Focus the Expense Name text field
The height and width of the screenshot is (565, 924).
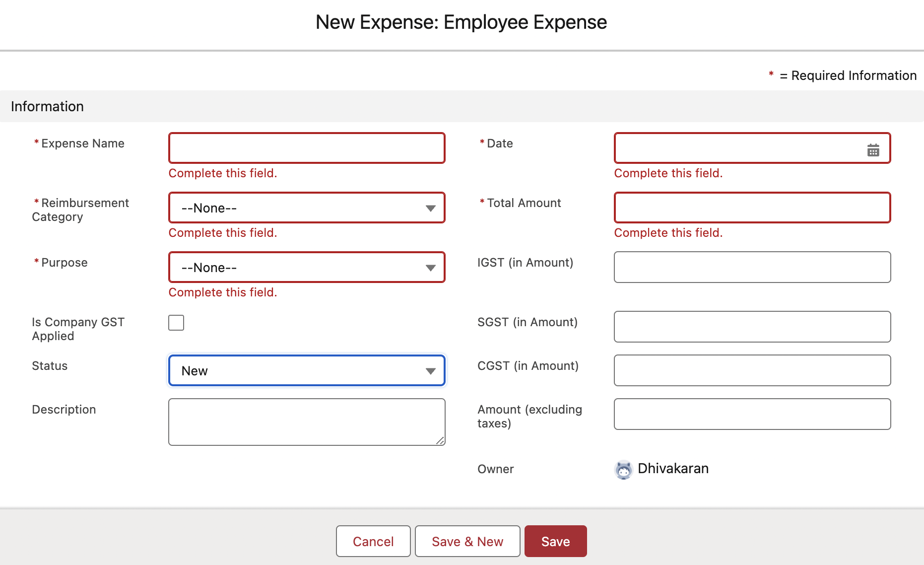[307, 148]
